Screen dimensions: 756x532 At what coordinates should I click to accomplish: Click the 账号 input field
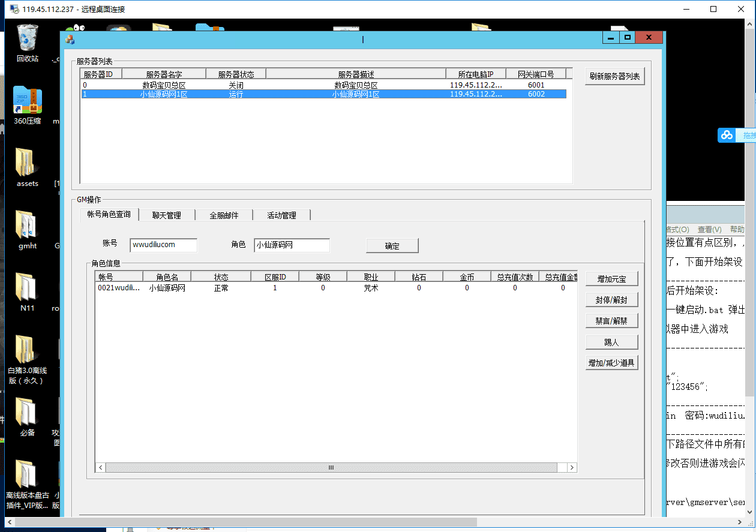(x=163, y=245)
